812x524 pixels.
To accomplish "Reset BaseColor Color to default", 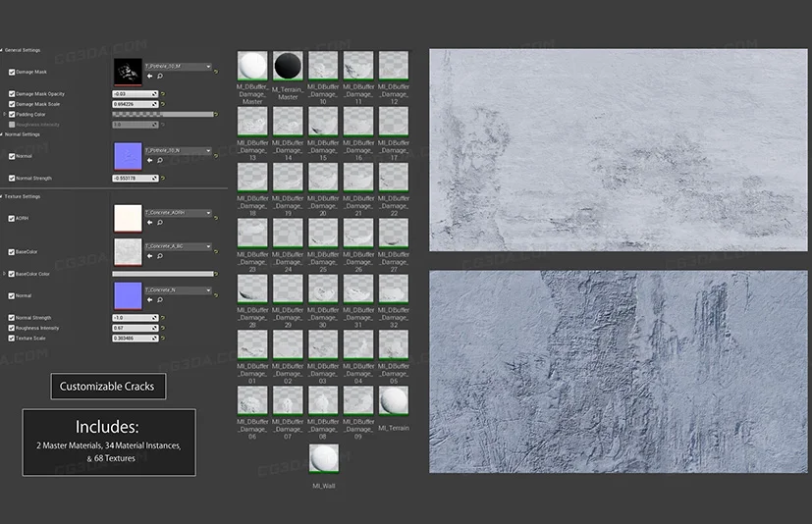I will 216,274.
